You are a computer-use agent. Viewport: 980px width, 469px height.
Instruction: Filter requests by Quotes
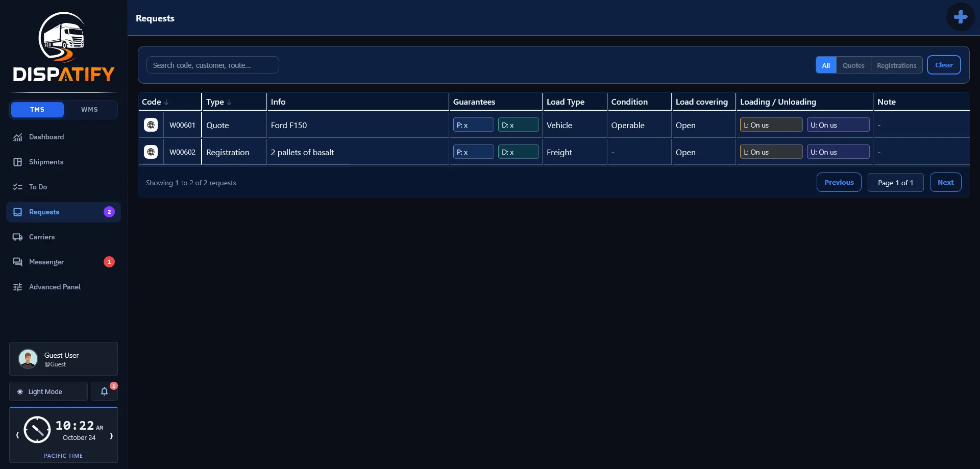coord(853,65)
